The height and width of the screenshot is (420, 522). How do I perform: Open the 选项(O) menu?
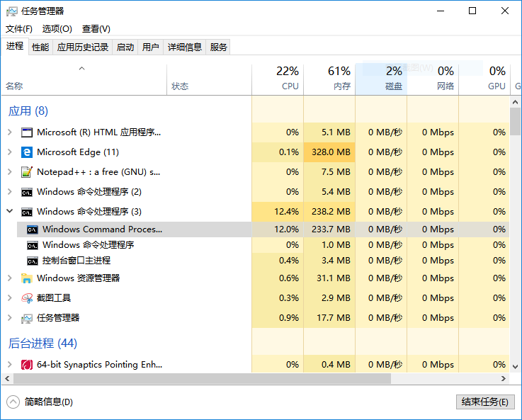pyautogui.click(x=57, y=29)
